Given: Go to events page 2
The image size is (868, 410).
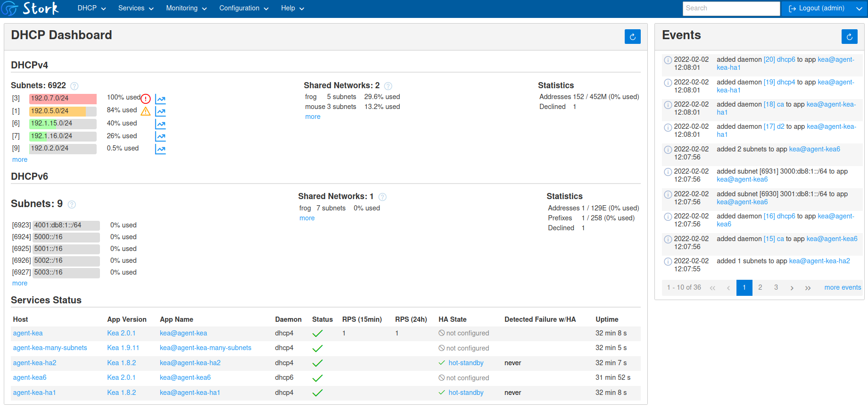Looking at the screenshot, I should (760, 287).
